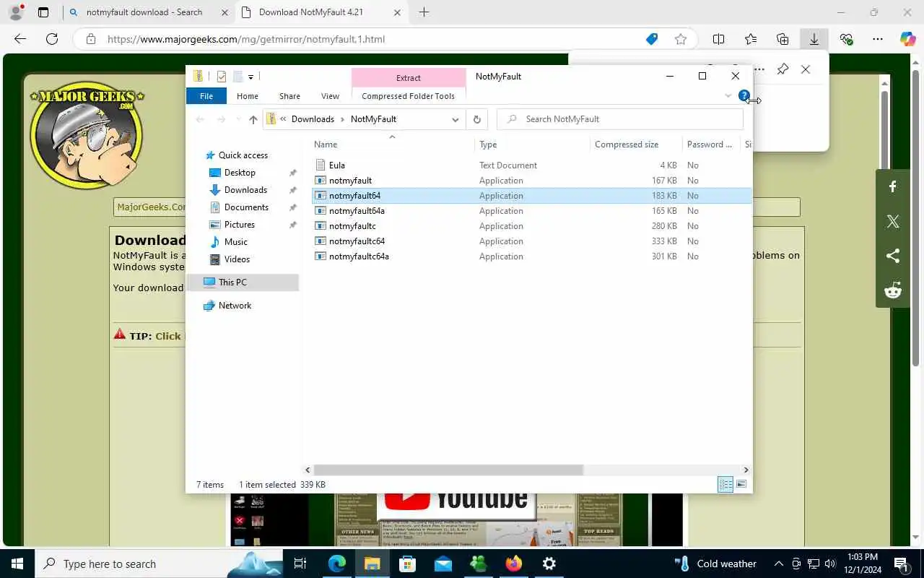Open Desktop in the navigation pane
The width and height of the screenshot is (924, 578).
pyautogui.click(x=240, y=173)
